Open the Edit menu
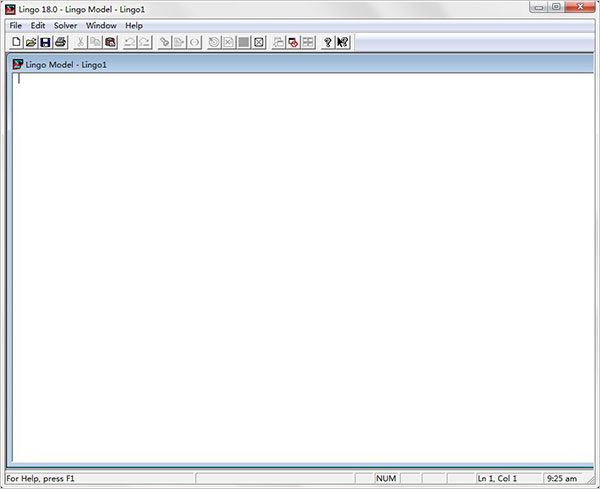The width and height of the screenshot is (600, 489). (38, 26)
